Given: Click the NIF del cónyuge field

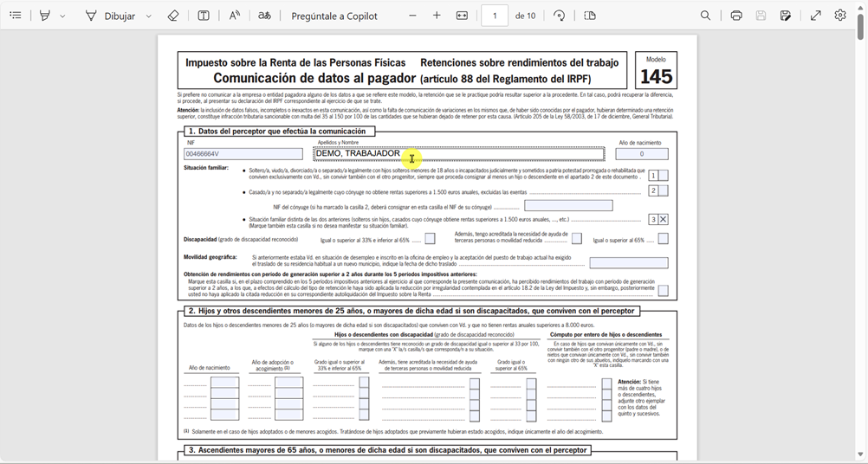Looking at the screenshot, I should pos(568,206).
